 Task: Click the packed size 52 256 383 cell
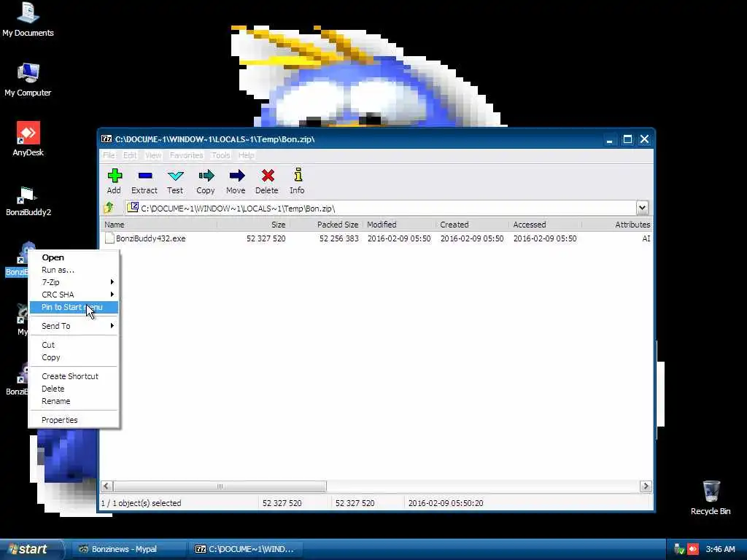click(x=338, y=238)
